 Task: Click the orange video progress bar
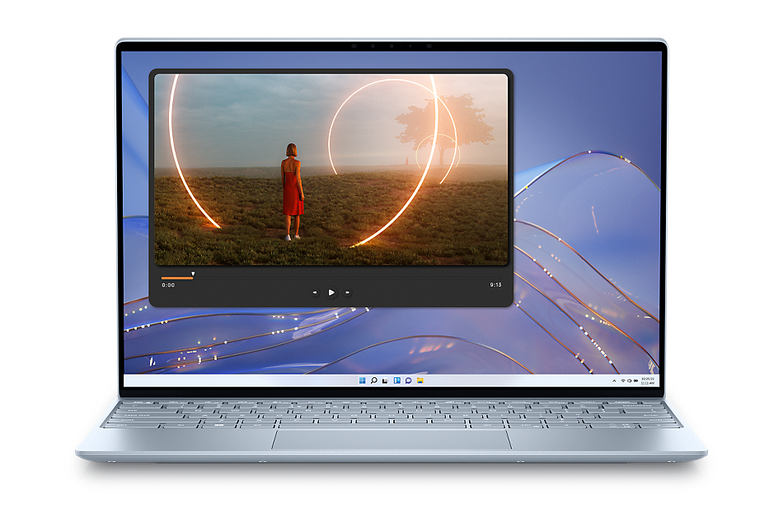pos(176,278)
